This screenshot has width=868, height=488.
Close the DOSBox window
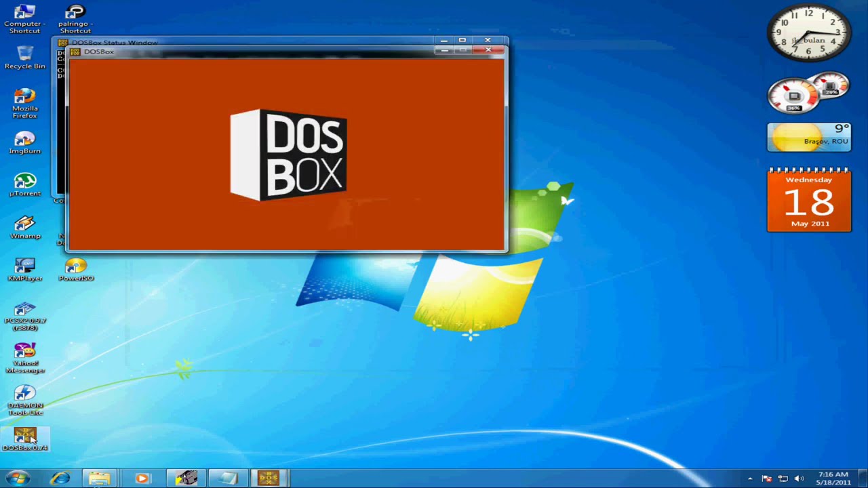coord(488,50)
